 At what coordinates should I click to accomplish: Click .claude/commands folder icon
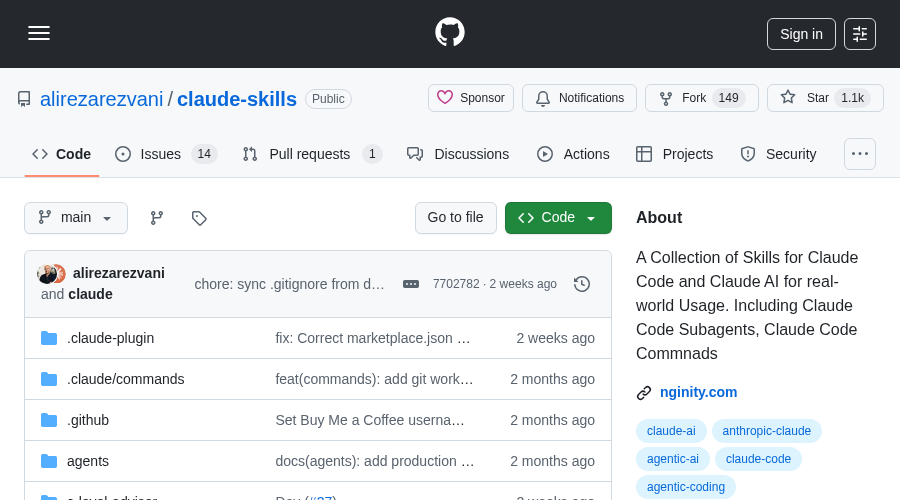click(49, 379)
